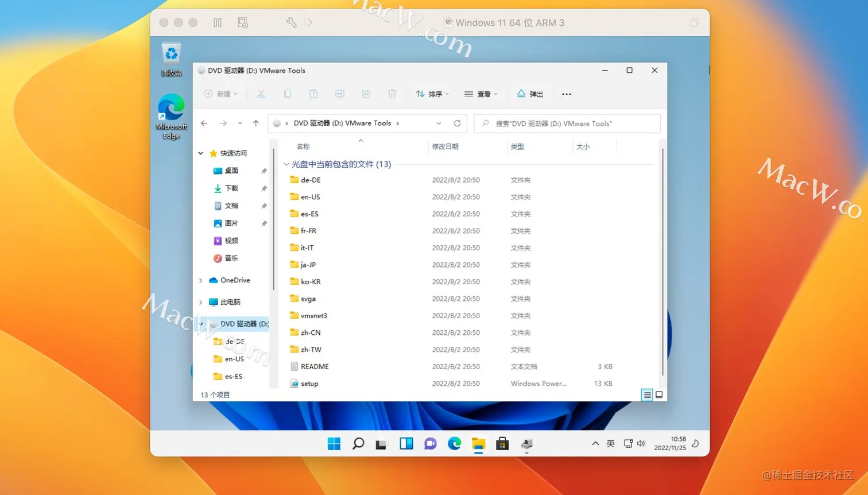Select Microsoft Edge desktop shortcut

tap(171, 117)
